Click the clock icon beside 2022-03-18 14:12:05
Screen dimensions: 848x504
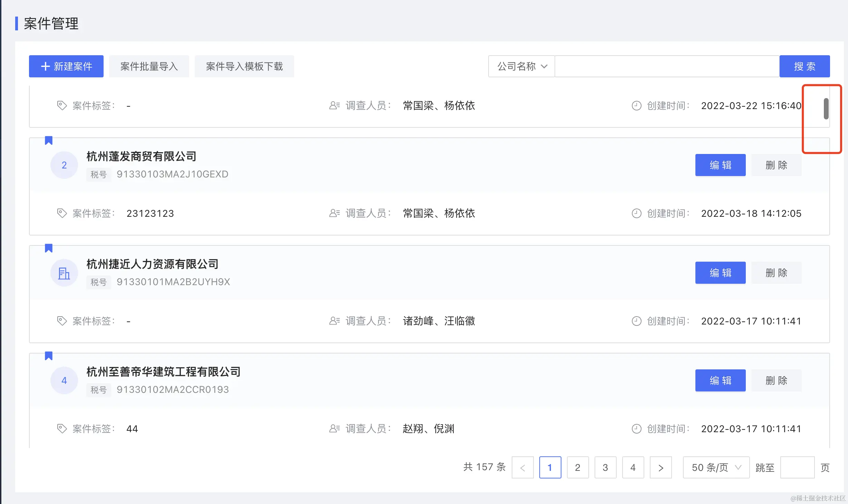click(x=636, y=213)
